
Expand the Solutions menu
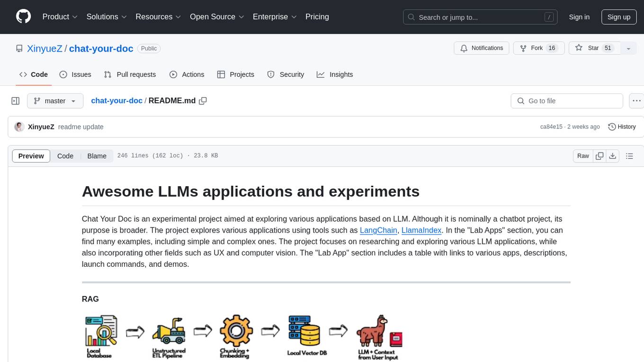107,17
